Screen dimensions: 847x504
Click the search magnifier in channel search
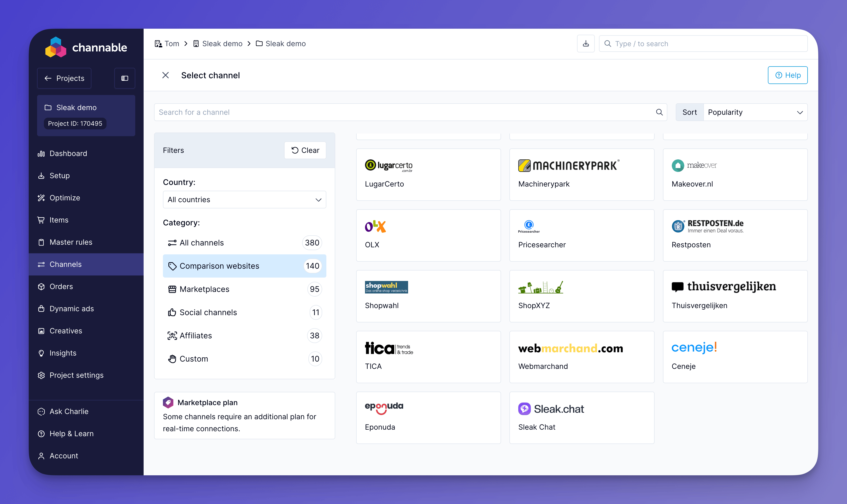point(659,112)
